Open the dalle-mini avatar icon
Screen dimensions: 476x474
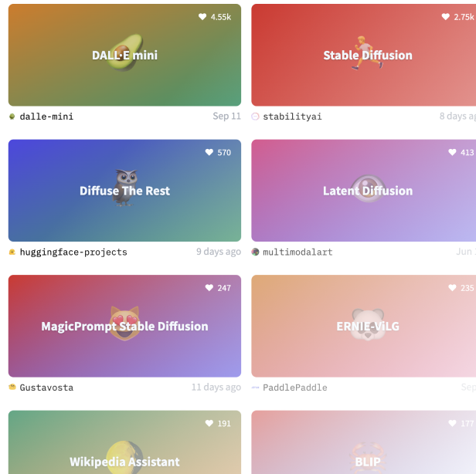click(x=12, y=117)
